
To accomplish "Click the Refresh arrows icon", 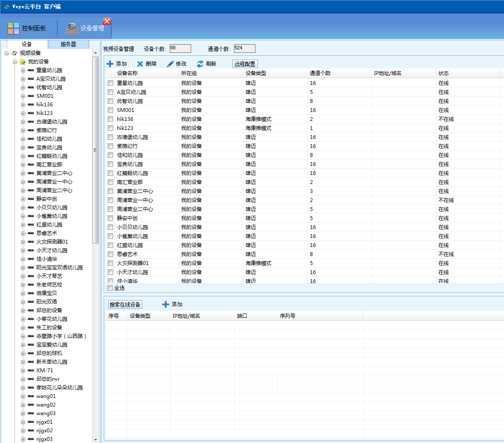I will pyautogui.click(x=200, y=64).
